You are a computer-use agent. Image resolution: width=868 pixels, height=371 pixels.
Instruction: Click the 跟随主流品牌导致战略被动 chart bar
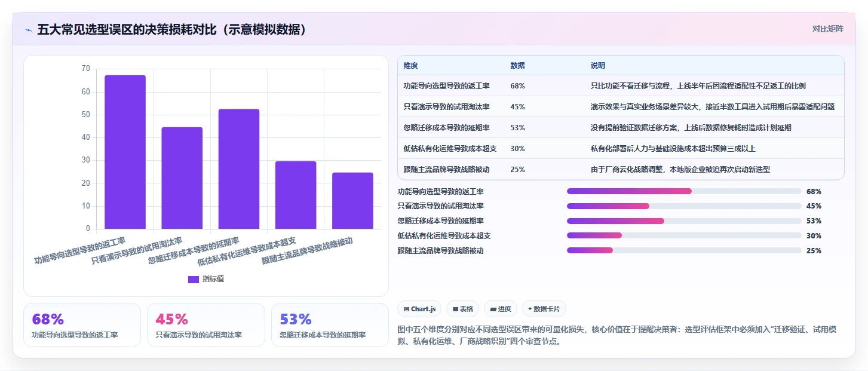(x=352, y=201)
